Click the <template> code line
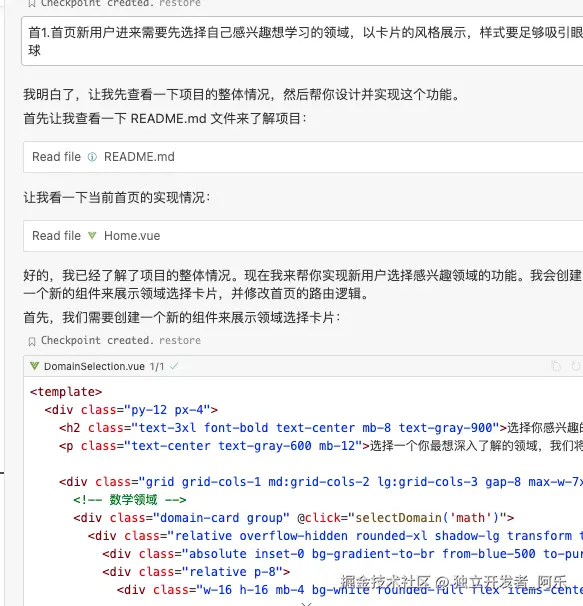The width and height of the screenshot is (583, 606). (66, 392)
